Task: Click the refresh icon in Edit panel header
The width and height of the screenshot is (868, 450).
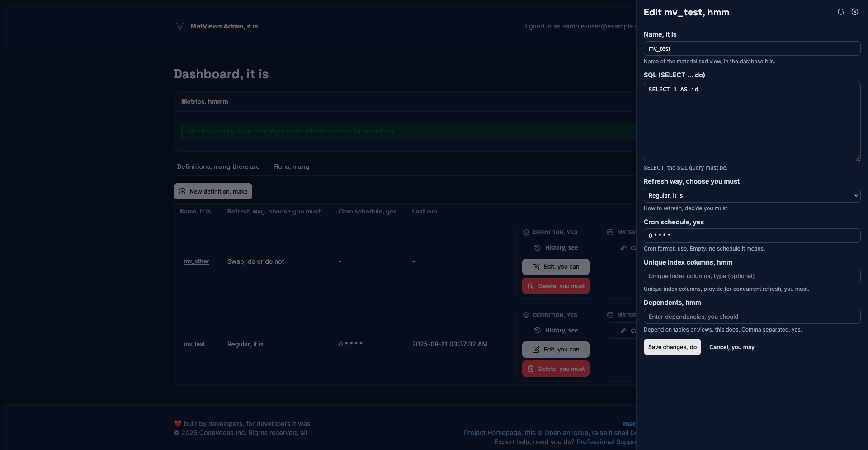Action: (x=841, y=12)
